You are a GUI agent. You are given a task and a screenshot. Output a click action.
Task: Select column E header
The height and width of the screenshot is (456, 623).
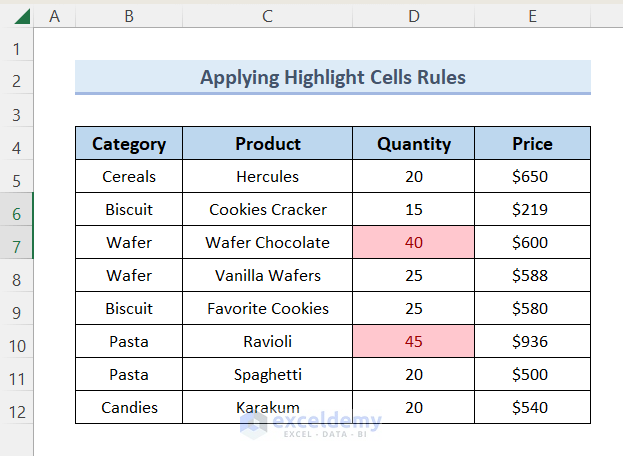[532, 16]
